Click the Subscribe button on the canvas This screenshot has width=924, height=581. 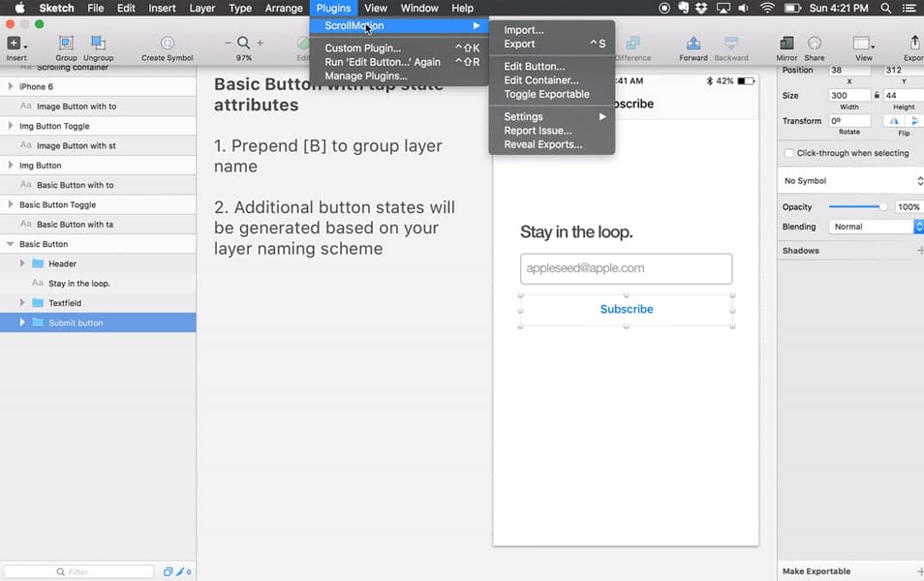tap(626, 308)
